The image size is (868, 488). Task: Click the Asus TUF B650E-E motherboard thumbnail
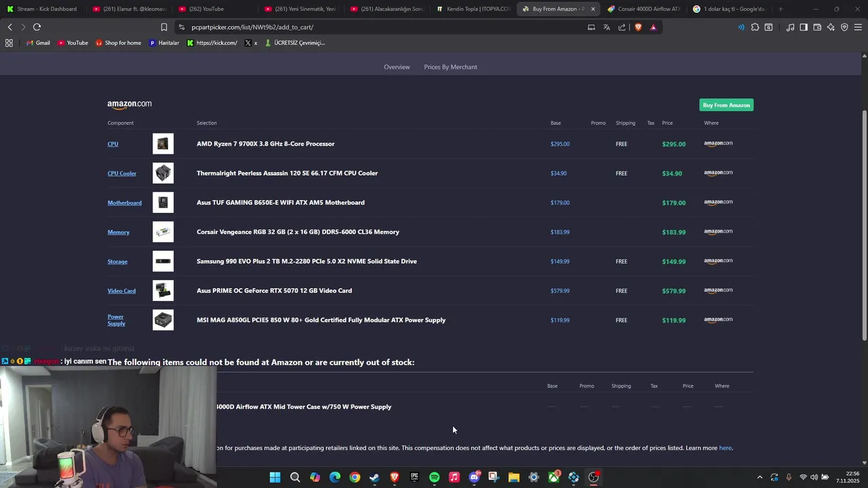tap(163, 203)
